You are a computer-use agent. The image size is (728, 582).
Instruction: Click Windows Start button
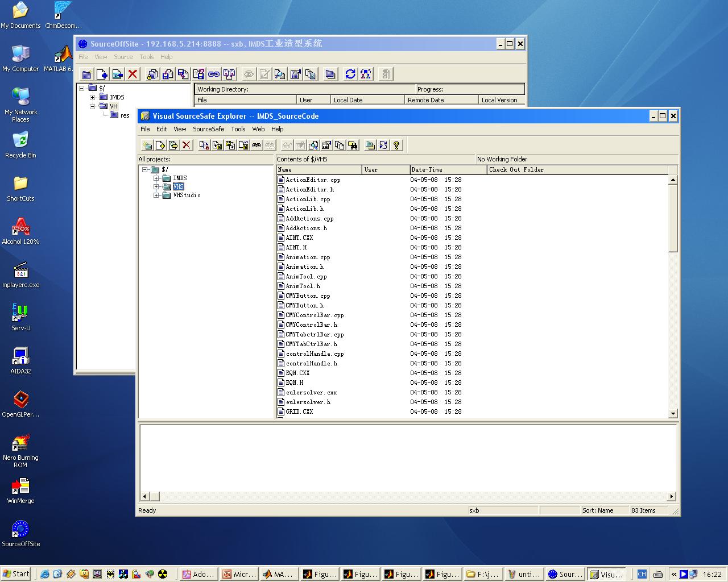pyautogui.click(x=16, y=574)
